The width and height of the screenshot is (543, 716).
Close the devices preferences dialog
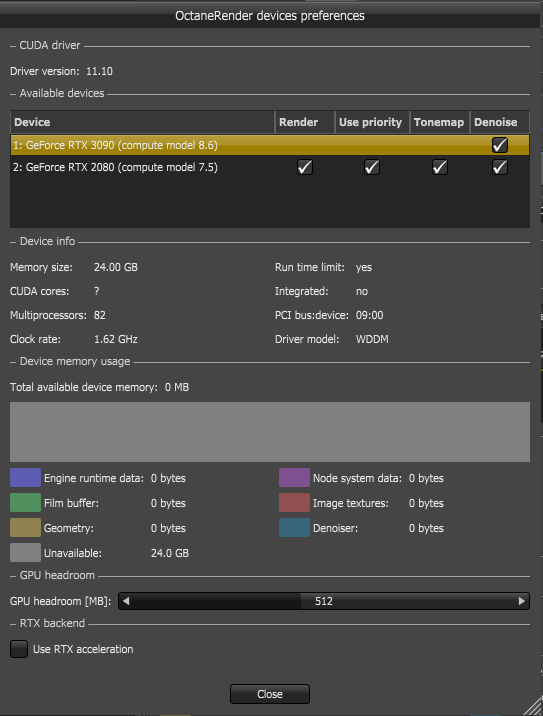pyautogui.click(x=270, y=694)
